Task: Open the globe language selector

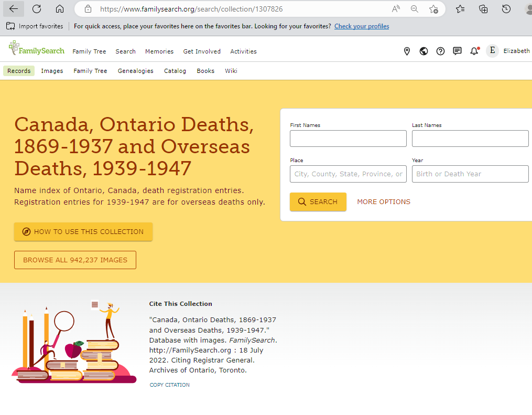Action: [424, 51]
